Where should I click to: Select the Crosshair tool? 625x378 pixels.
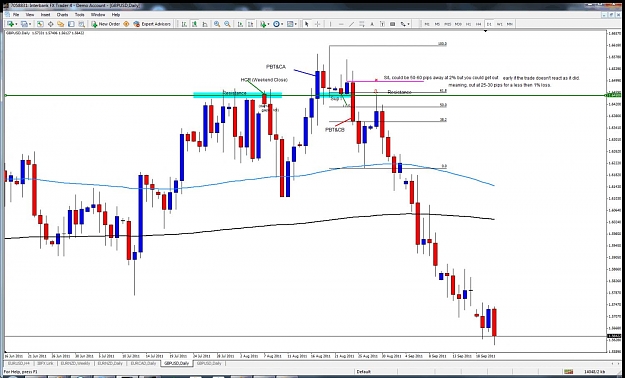point(318,24)
